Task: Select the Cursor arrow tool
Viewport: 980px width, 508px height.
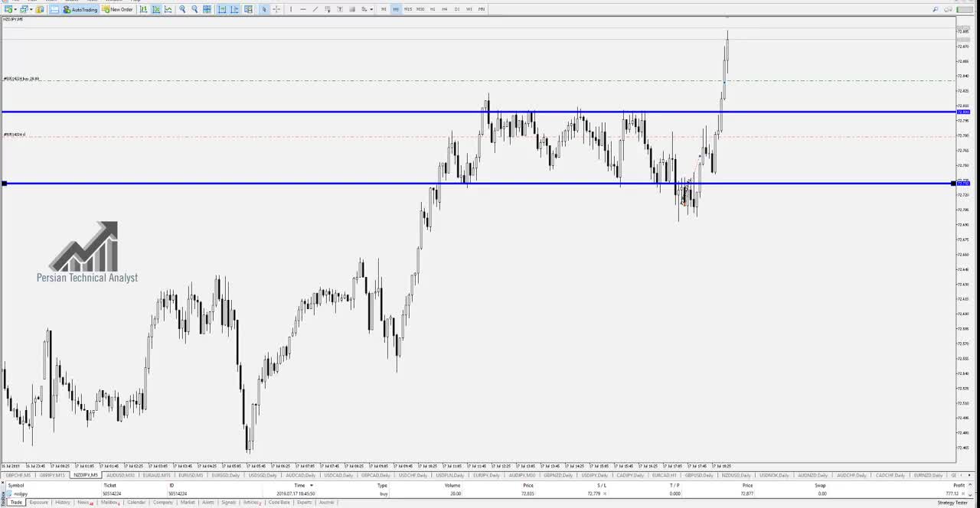Action: click(x=264, y=9)
